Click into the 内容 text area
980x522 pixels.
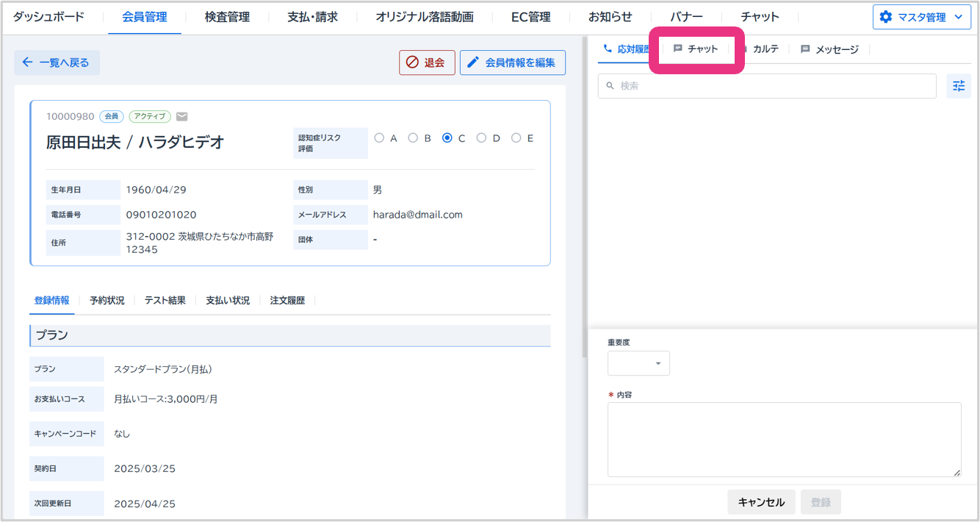click(784, 439)
